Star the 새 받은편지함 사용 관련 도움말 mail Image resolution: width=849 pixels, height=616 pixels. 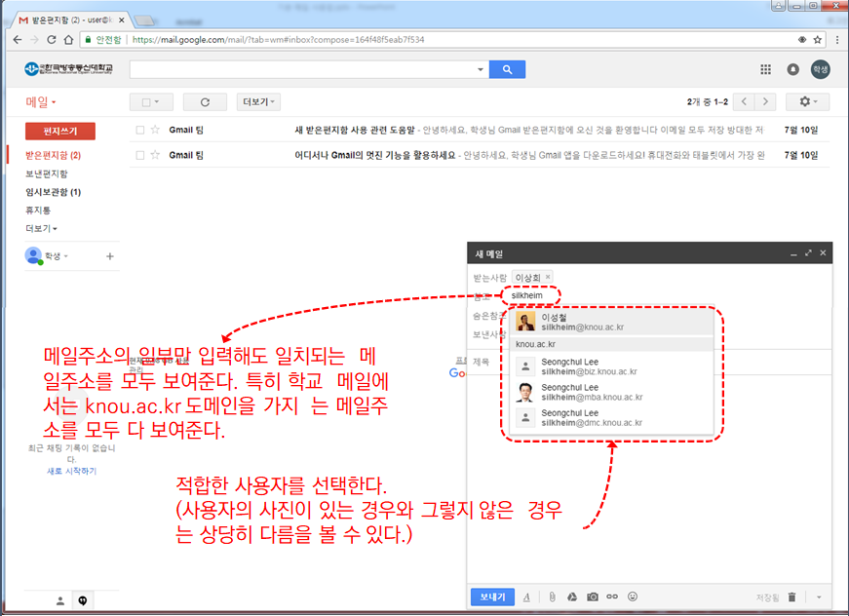point(155,130)
